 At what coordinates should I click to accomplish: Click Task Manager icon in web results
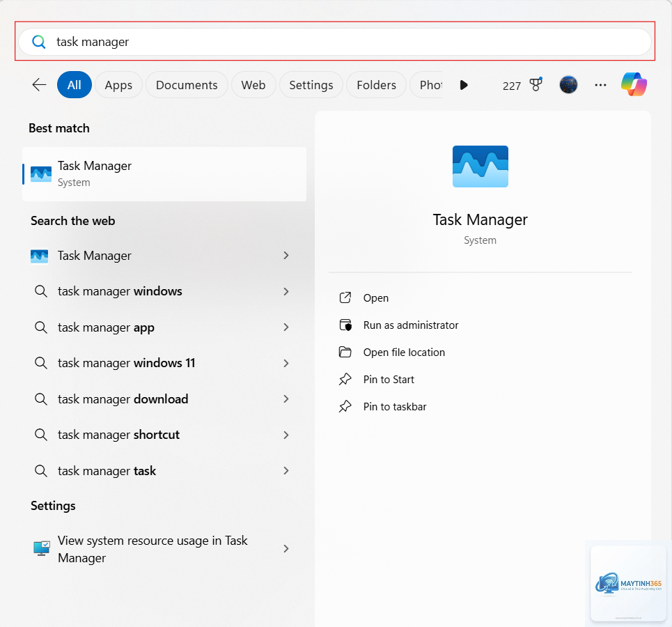(x=40, y=256)
